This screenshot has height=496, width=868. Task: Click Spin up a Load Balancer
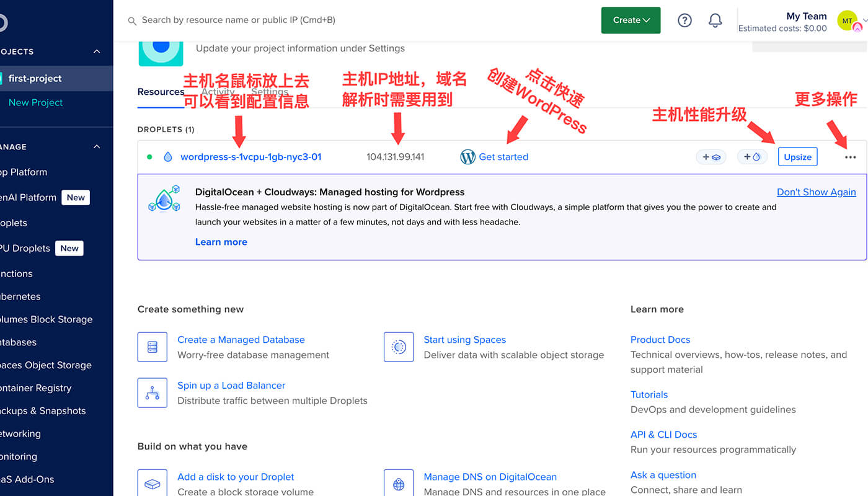pos(231,386)
